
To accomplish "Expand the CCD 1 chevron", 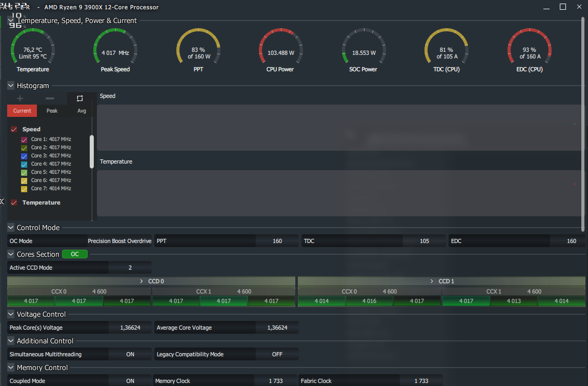I will (x=432, y=281).
